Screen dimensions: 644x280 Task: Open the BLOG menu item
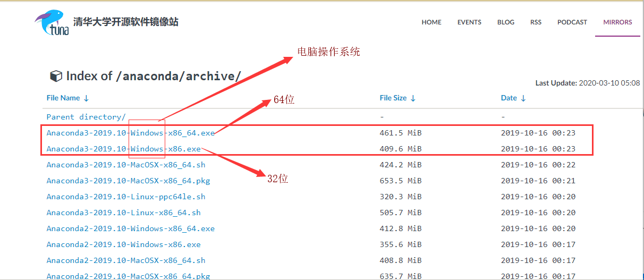pyautogui.click(x=506, y=22)
